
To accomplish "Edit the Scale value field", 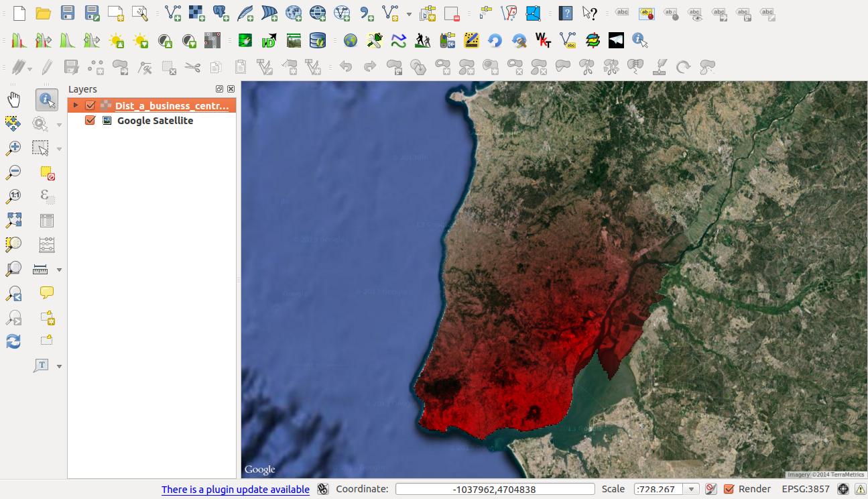I will click(660, 489).
